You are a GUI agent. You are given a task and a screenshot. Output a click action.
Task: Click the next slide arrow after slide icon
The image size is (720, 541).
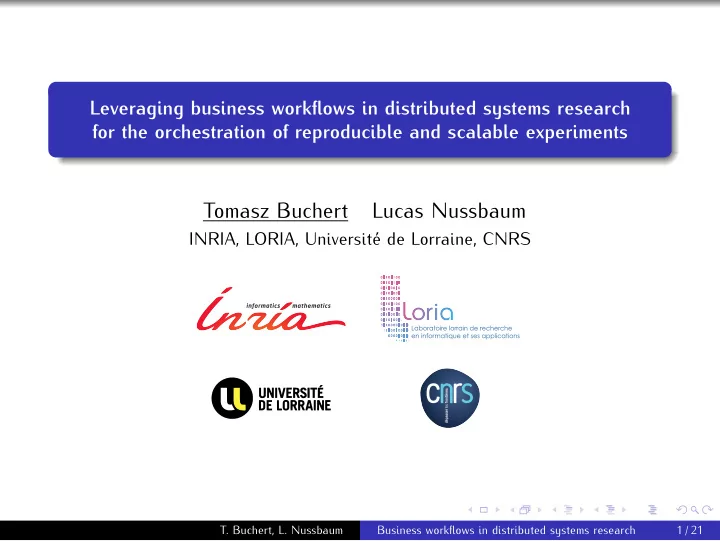click(x=498, y=510)
